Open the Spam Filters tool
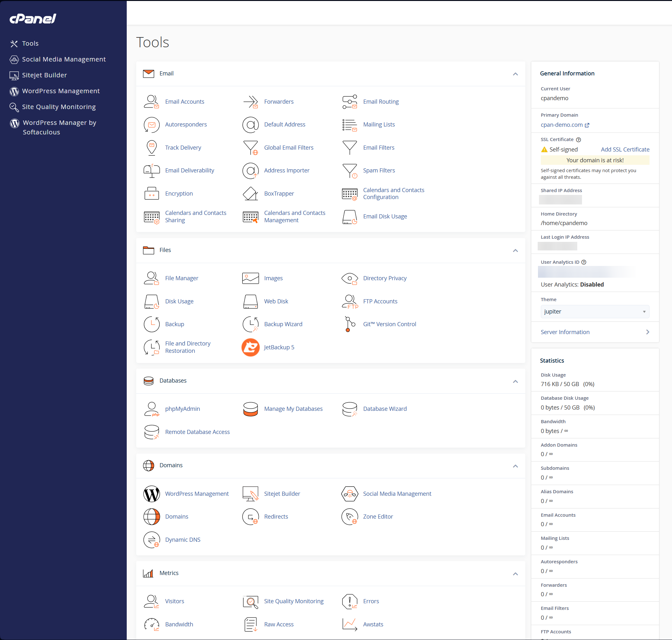This screenshot has width=672, height=640. coord(378,170)
